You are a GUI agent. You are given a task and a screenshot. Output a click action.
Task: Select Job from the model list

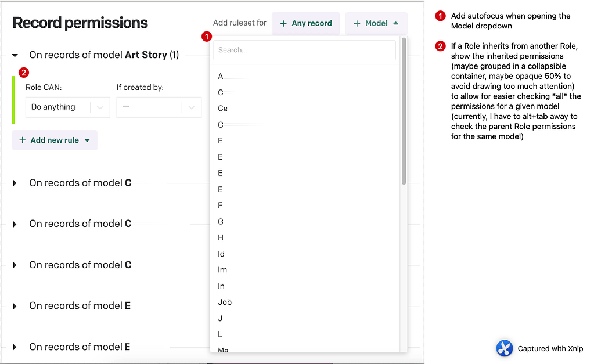225,302
